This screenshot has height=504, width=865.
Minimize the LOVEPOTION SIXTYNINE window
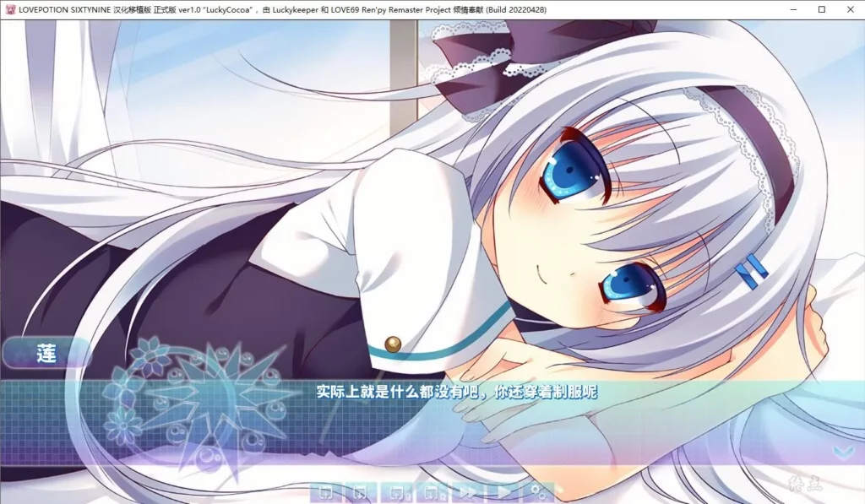click(x=794, y=9)
